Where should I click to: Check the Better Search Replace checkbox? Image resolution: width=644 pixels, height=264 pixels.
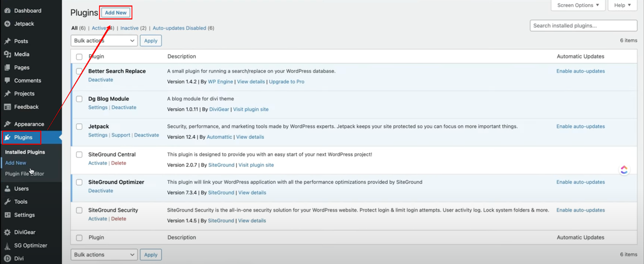coord(79,71)
